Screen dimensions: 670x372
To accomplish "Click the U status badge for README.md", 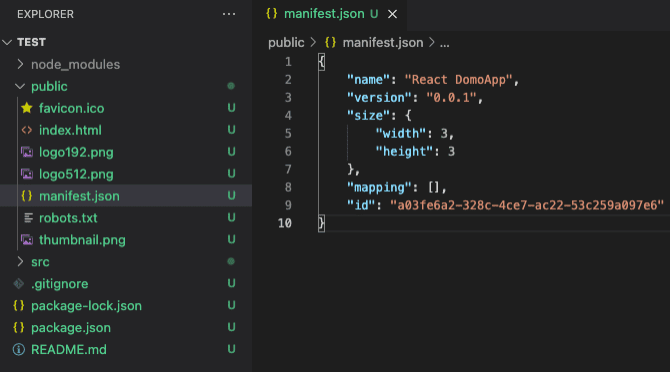I will (x=231, y=349).
